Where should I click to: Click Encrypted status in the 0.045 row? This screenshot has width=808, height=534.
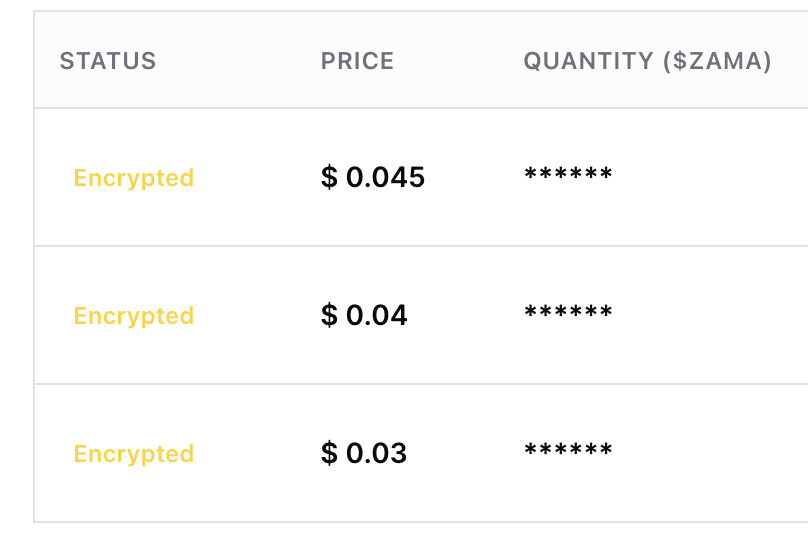tap(134, 178)
